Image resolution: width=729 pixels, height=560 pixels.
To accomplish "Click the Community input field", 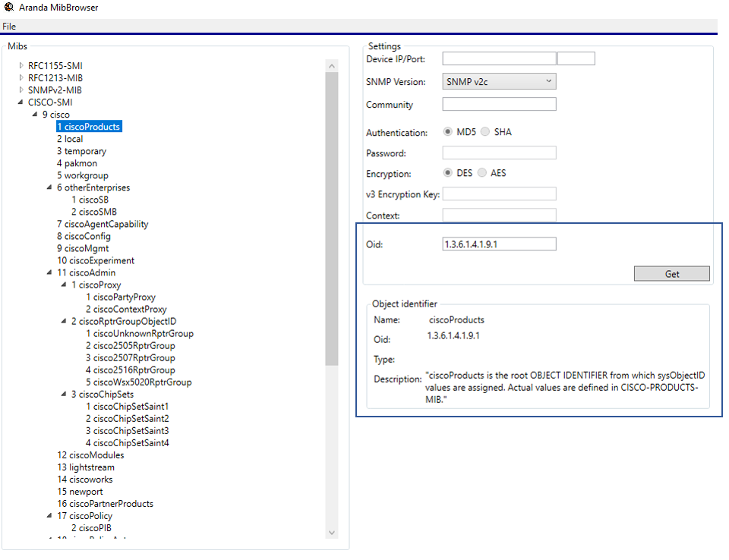I will coord(499,104).
